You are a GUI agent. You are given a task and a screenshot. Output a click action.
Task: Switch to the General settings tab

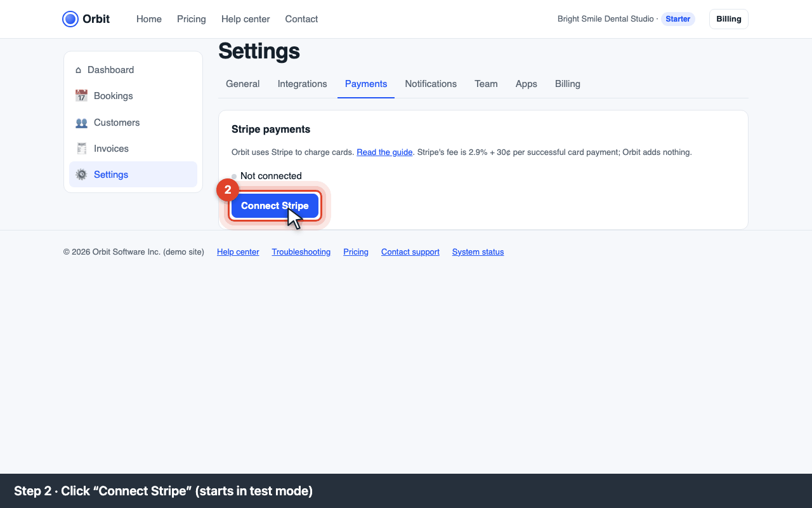click(x=243, y=84)
